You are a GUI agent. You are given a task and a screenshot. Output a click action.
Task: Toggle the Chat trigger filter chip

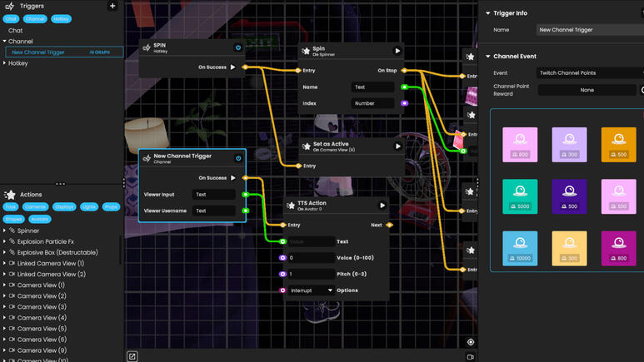[x=11, y=19]
